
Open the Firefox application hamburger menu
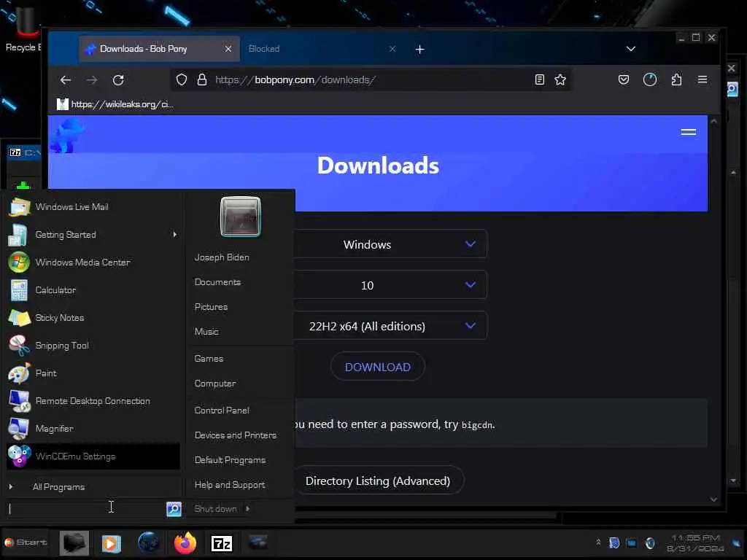click(703, 79)
